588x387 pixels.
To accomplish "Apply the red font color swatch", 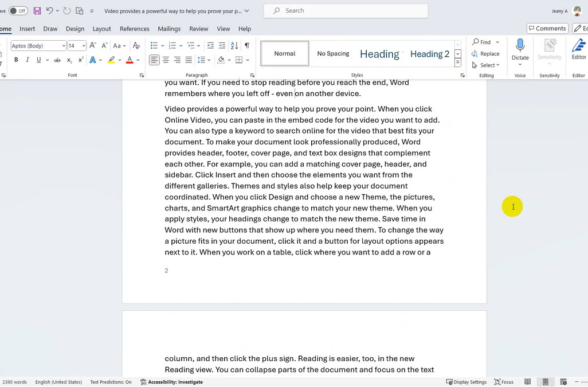I will (130, 60).
